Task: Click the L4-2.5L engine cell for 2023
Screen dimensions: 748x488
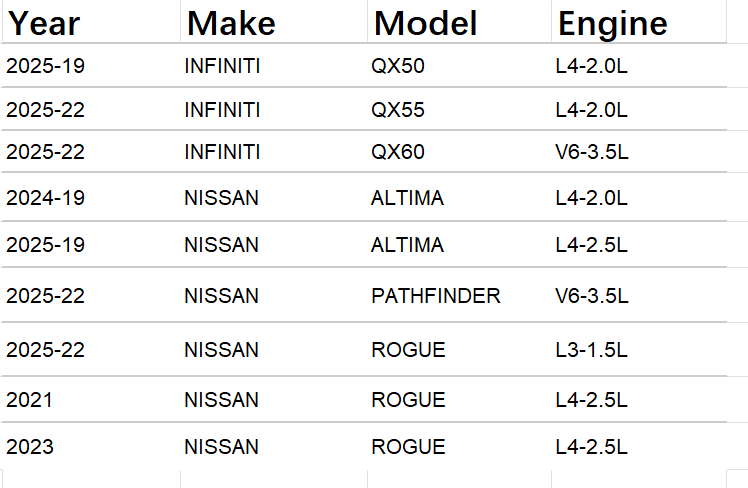Action: click(591, 446)
